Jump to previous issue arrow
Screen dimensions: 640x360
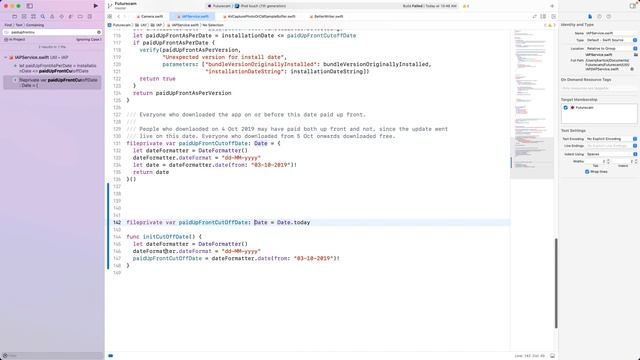tap(545, 25)
